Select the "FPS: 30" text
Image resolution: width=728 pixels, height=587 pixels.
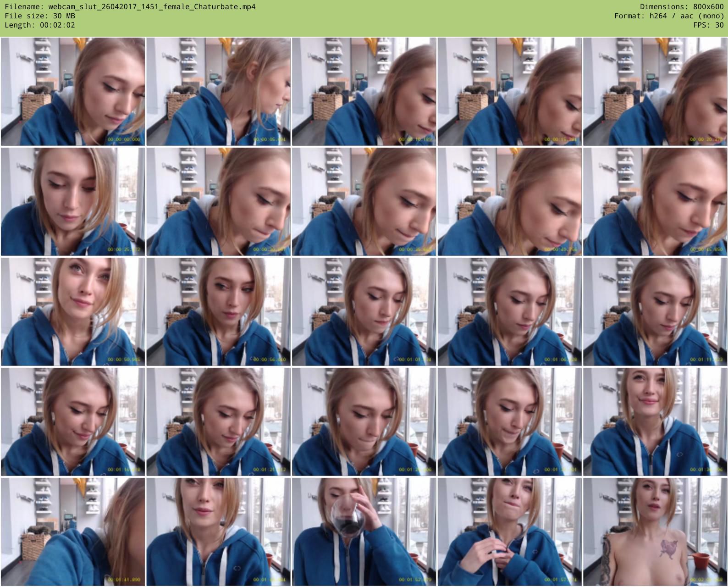709,25
